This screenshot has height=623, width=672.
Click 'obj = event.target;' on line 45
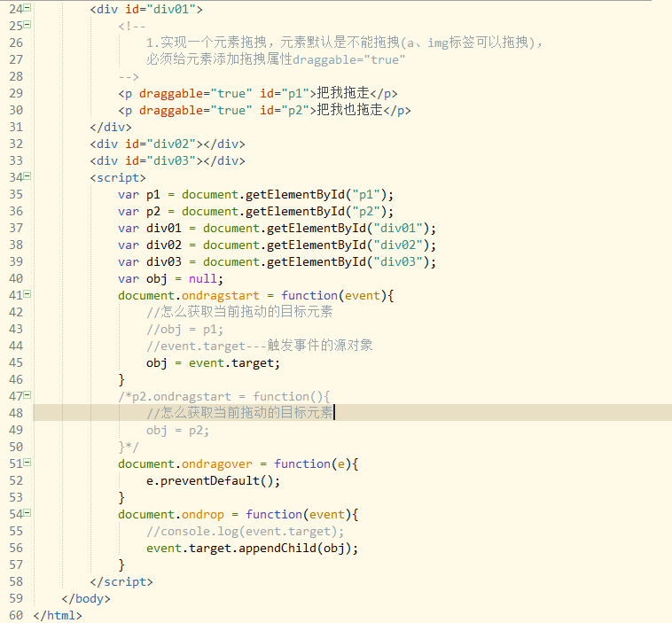pos(213,363)
